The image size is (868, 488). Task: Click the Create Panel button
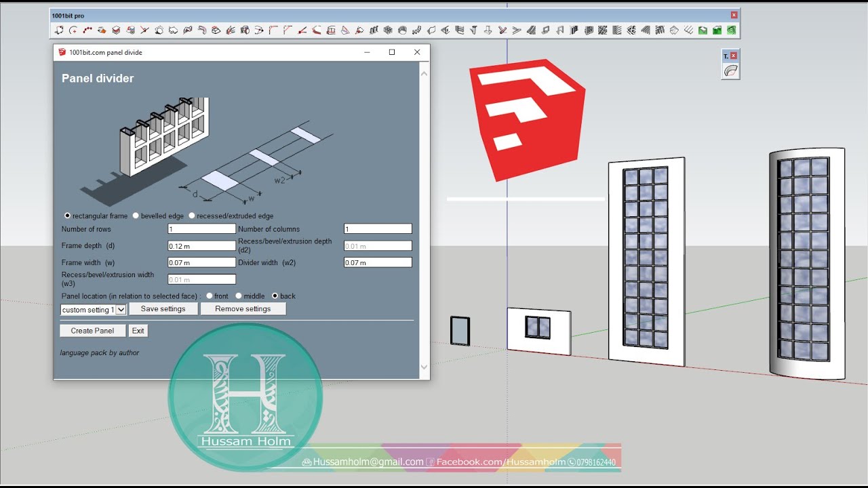[x=92, y=331]
